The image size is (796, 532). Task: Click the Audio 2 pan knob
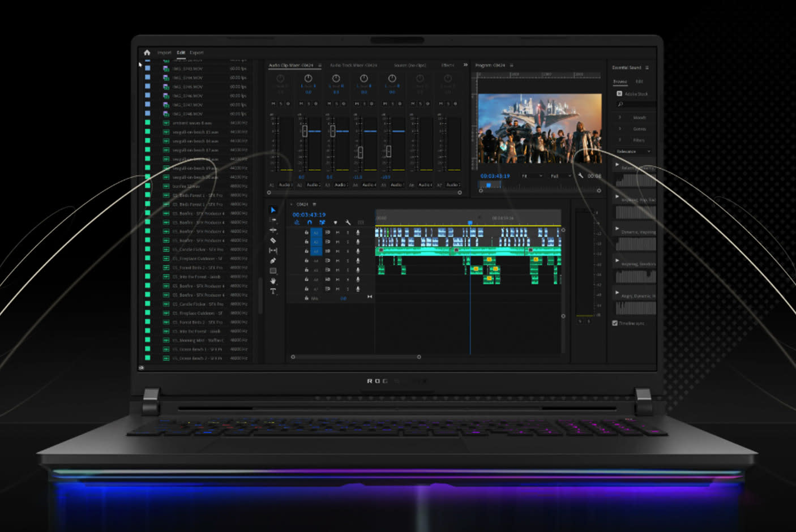click(x=308, y=78)
